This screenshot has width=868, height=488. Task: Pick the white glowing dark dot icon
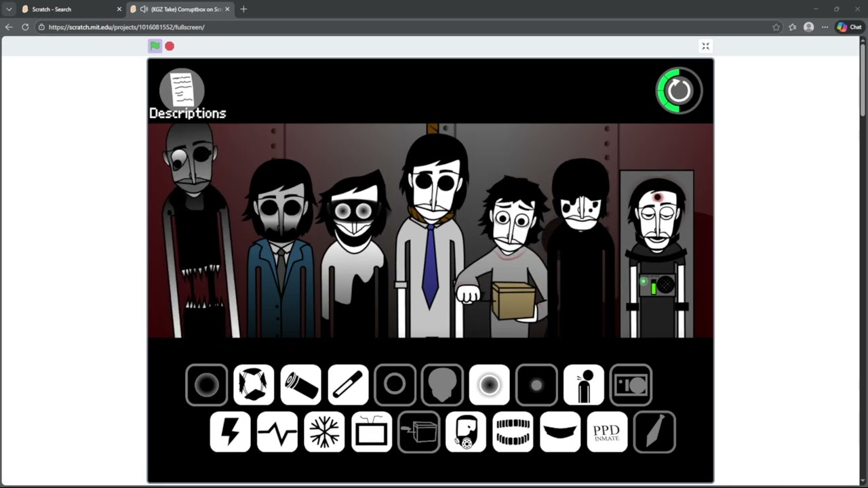tap(490, 385)
